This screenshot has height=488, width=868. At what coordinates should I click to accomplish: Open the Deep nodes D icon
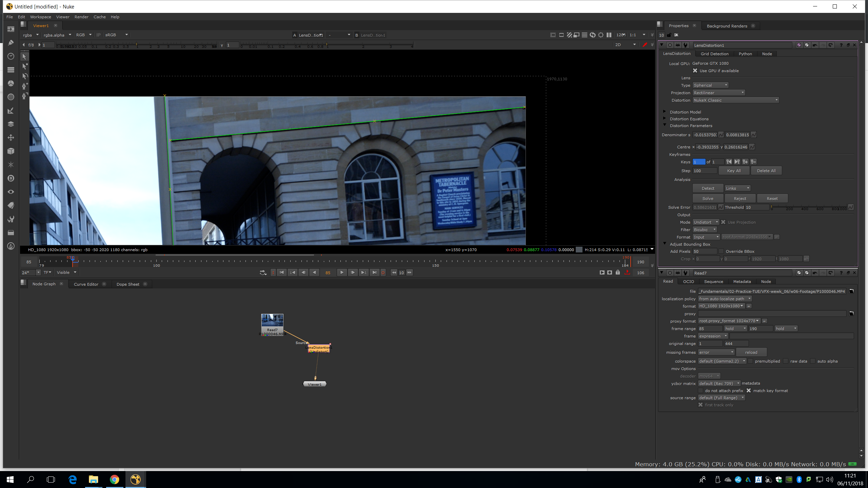point(11,178)
